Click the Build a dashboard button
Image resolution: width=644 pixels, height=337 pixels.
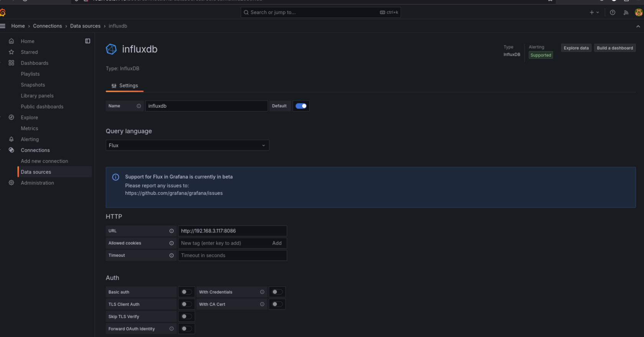(614, 48)
